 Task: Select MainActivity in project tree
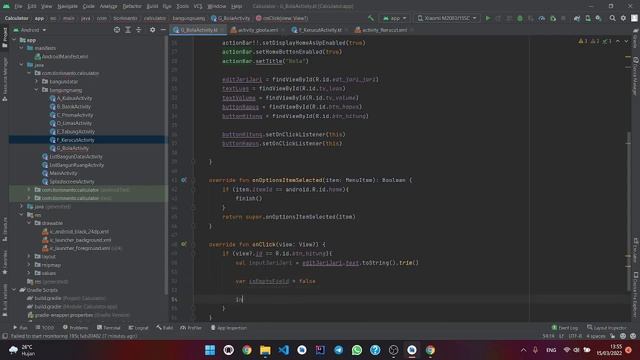coord(60,173)
